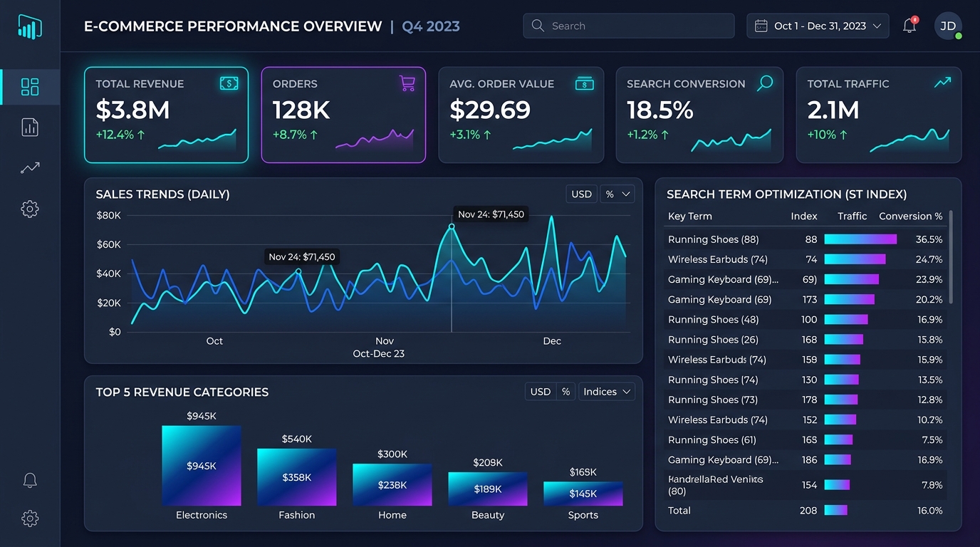
Task: Click the Electronics $945K bar
Action: 202,466
